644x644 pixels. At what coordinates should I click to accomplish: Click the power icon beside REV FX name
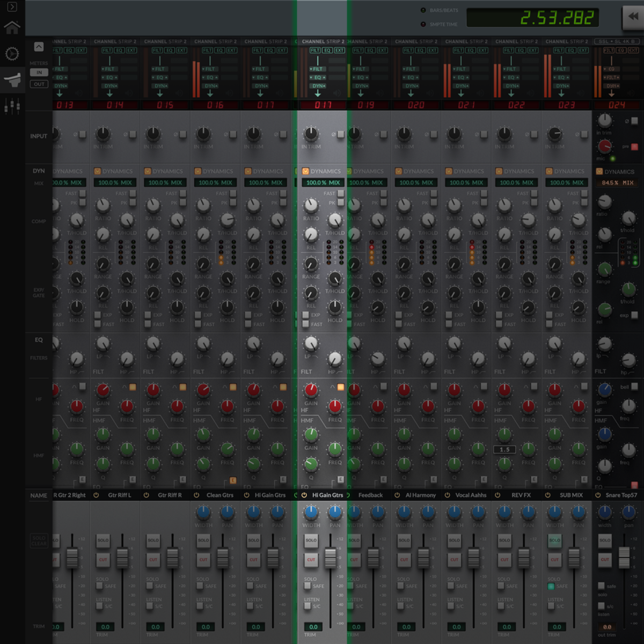click(497, 495)
